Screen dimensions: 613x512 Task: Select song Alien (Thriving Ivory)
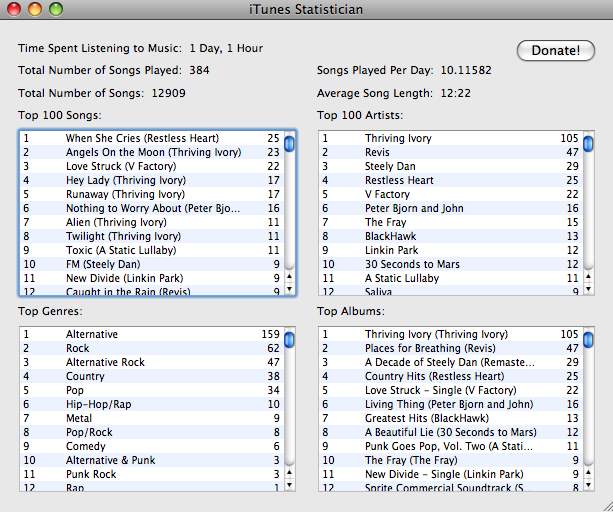[x=152, y=222]
